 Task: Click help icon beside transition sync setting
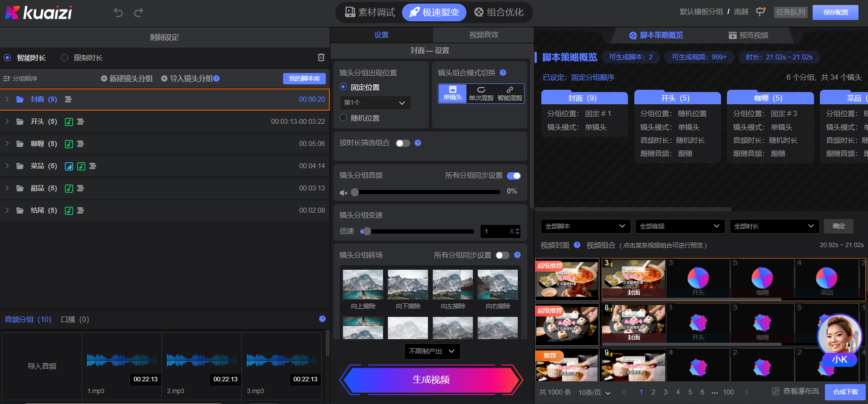tap(517, 255)
